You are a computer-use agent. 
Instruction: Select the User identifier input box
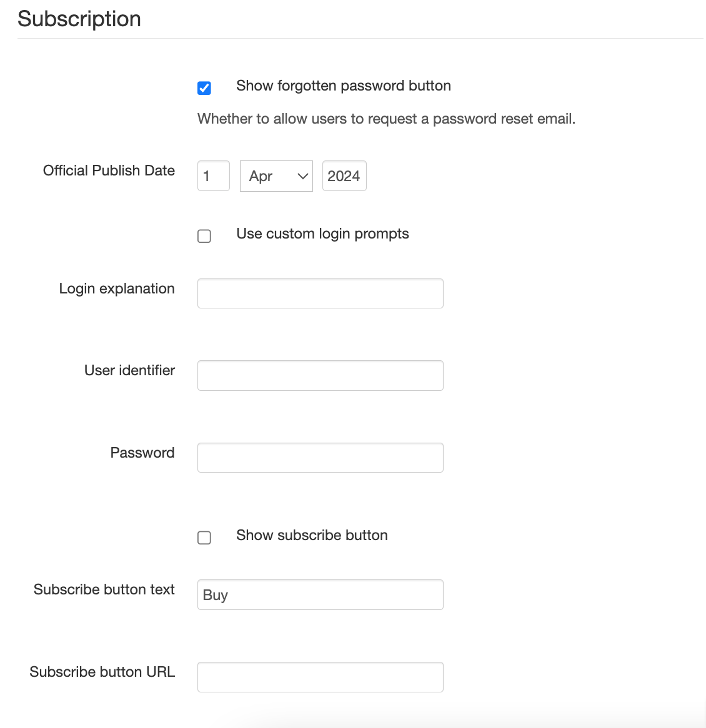click(320, 375)
